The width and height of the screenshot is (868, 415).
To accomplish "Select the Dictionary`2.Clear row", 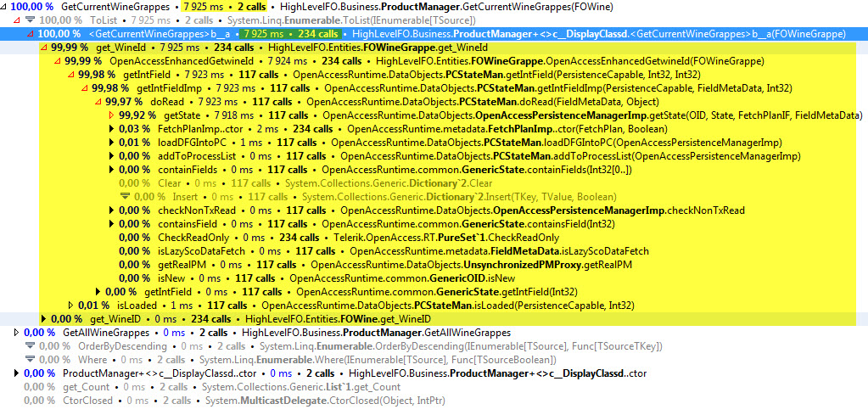I will 305,183.
